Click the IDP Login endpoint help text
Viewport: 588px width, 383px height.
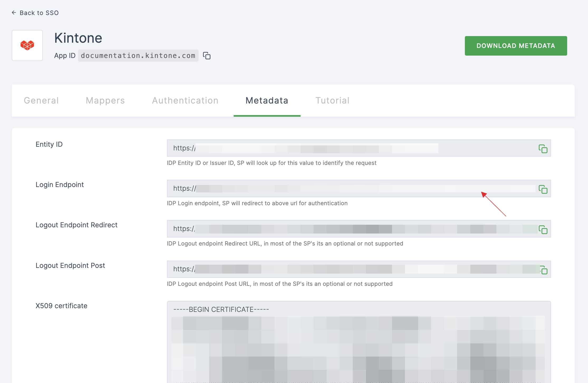point(257,203)
